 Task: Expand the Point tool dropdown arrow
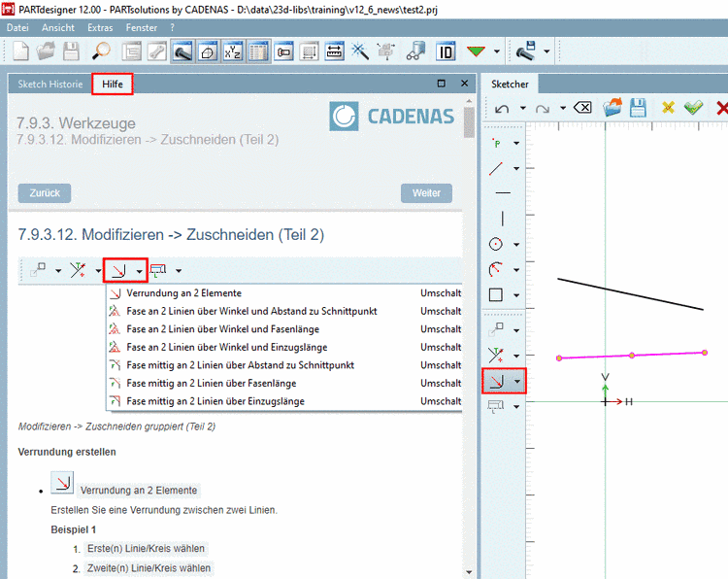pyautogui.click(x=516, y=143)
